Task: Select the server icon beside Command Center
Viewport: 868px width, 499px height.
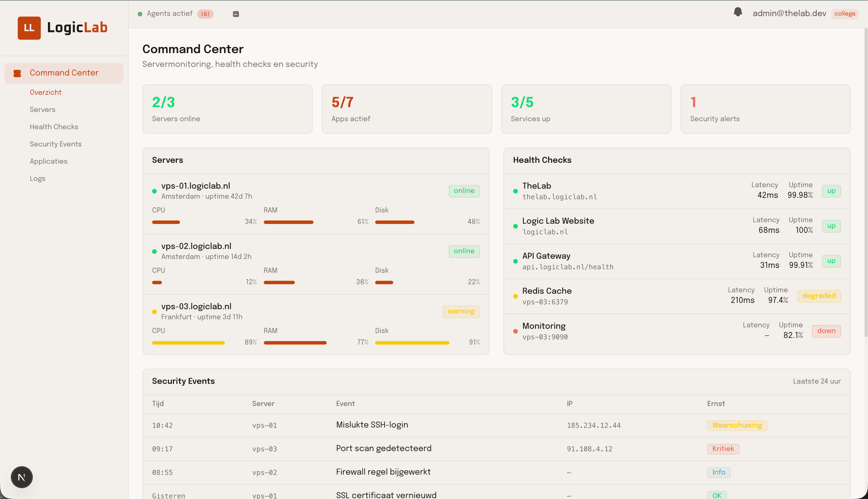Action: point(17,73)
